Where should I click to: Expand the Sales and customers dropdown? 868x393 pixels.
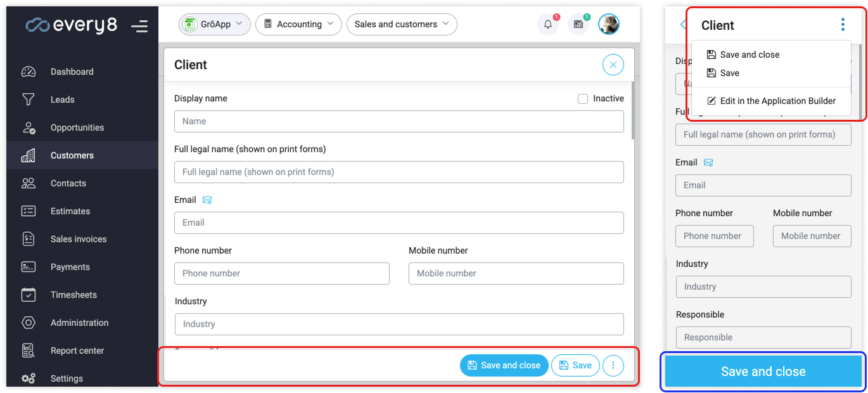[402, 24]
